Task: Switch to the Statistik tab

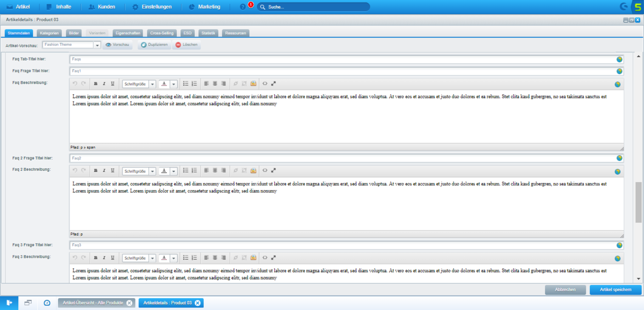Action: (x=208, y=33)
